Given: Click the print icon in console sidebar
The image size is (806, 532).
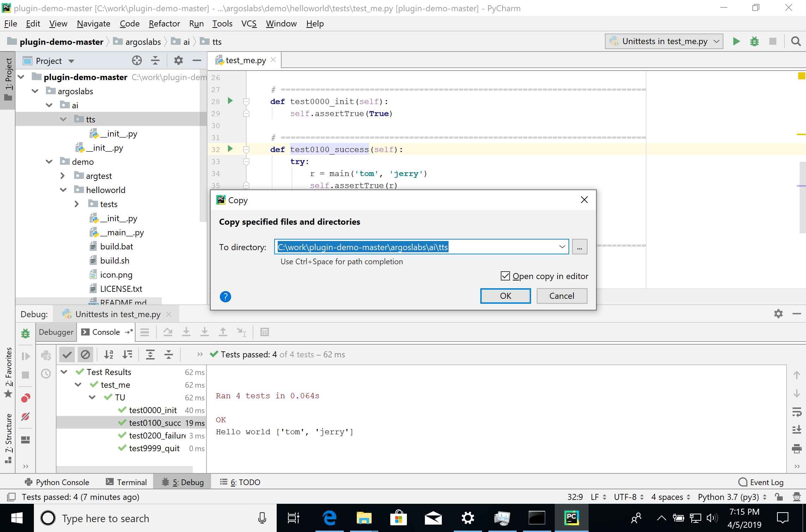Looking at the screenshot, I should click(x=796, y=448).
